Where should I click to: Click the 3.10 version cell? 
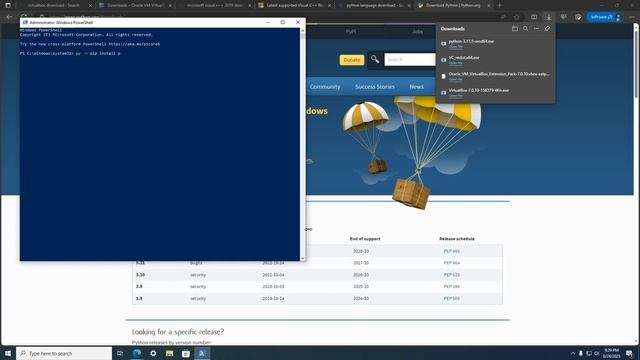(x=140, y=275)
